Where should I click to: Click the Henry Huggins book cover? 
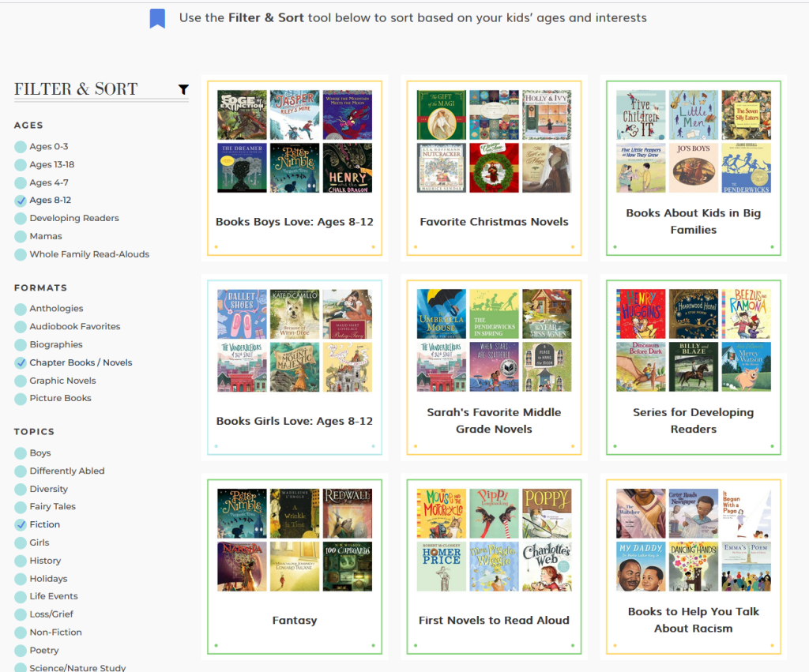tap(641, 313)
